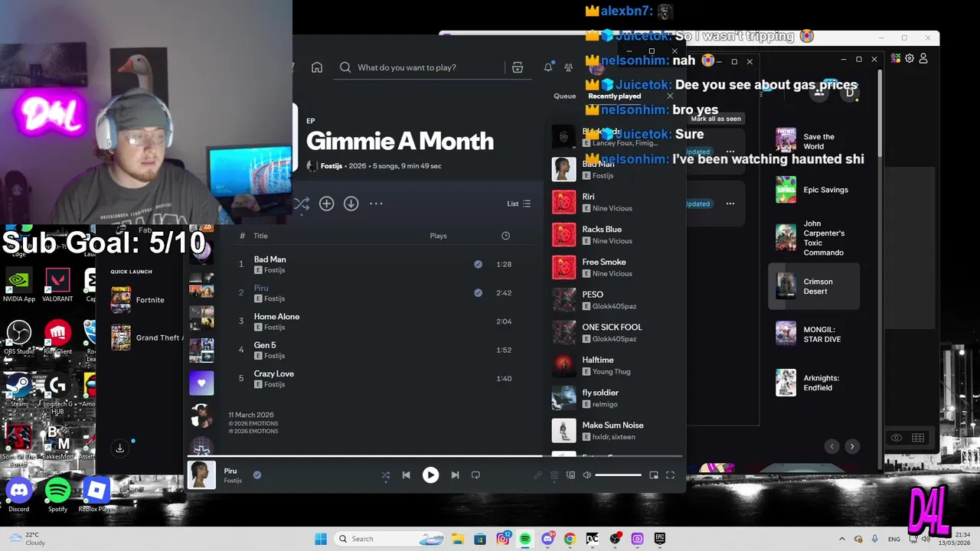
Task: Play Free Smoke from recently played
Action: pos(614,267)
